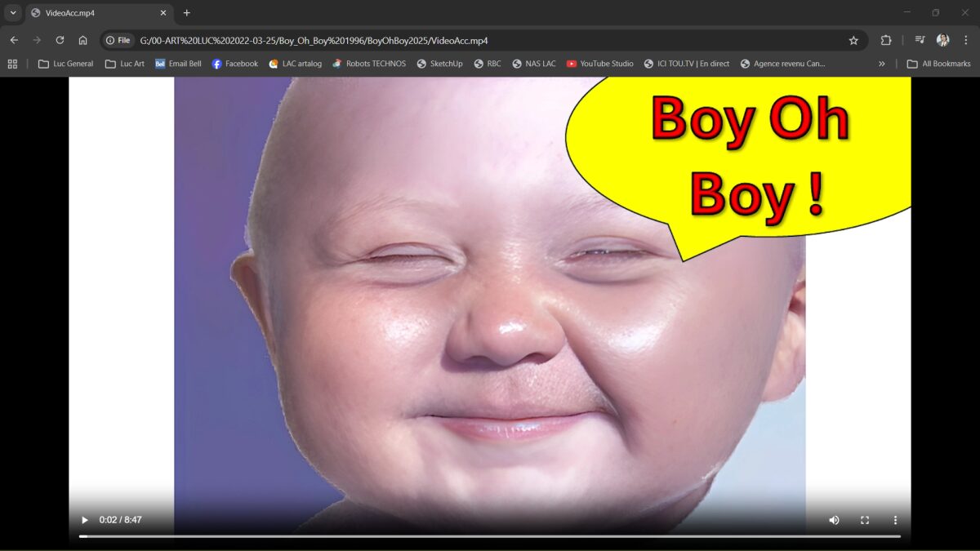Open the media controls panel
Image resolution: width=980 pixels, height=551 pixels.
click(920, 39)
